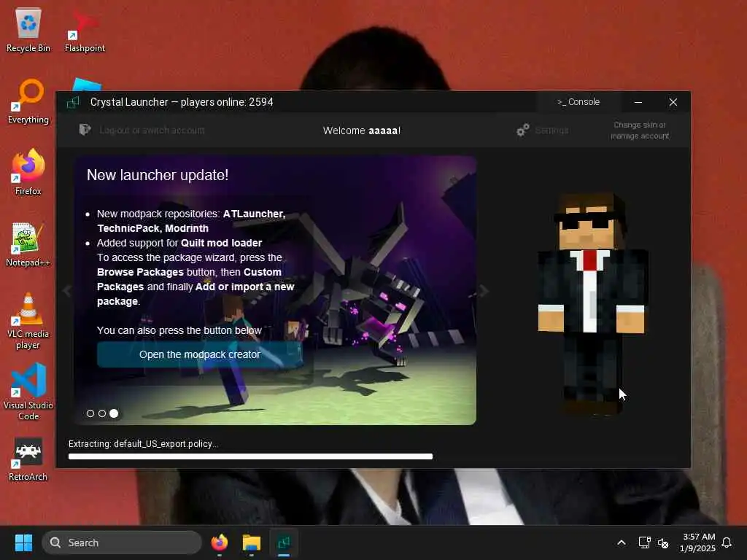Go to previous news slide arrow
The width and height of the screenshot is (747, 560).
click(67, 290)
